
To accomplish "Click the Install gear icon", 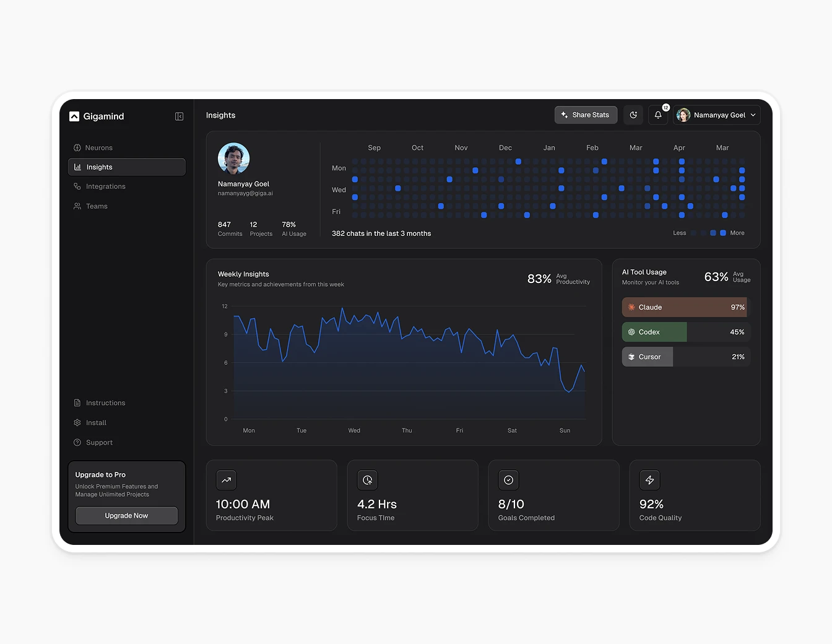I will pyautogui.click(x=77, y=422).
